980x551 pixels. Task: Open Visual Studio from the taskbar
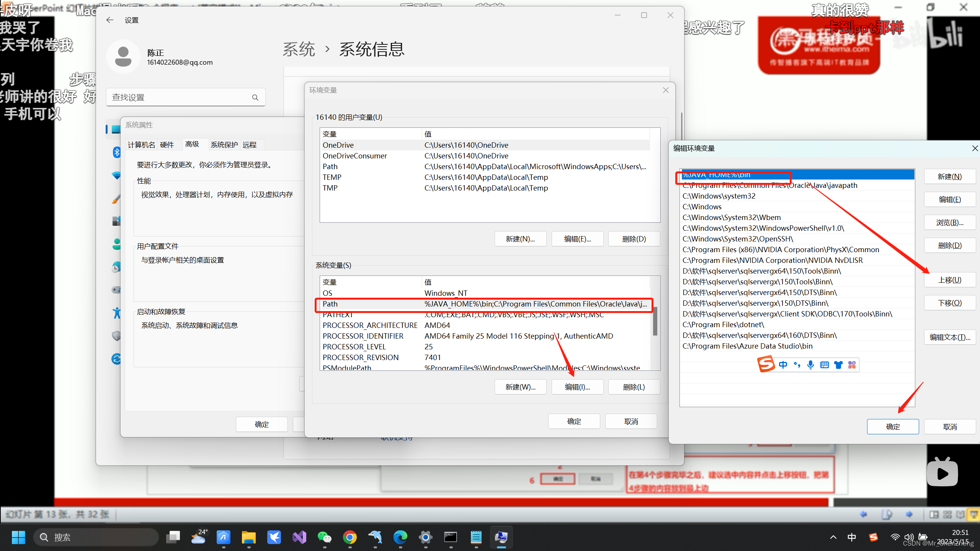[x=299, y=537]
